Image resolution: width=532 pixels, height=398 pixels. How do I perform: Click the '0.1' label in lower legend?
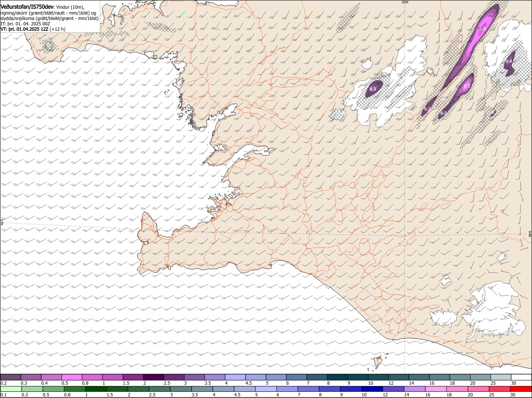4,395
